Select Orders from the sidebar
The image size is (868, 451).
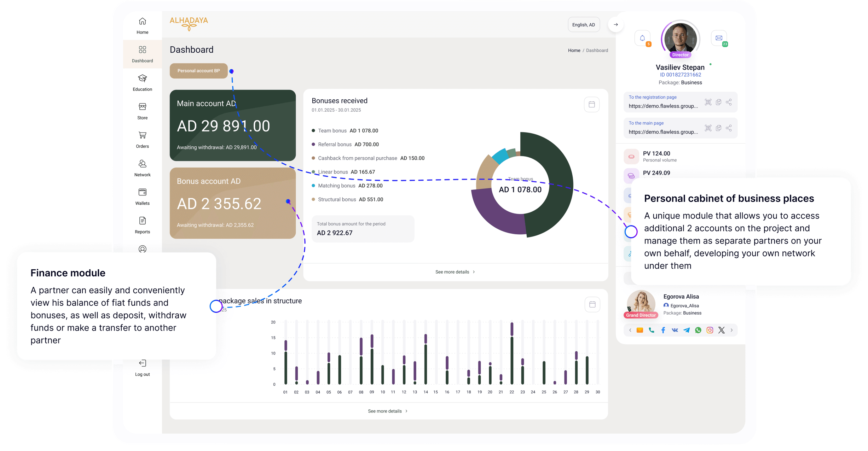(x=142, y=139)
